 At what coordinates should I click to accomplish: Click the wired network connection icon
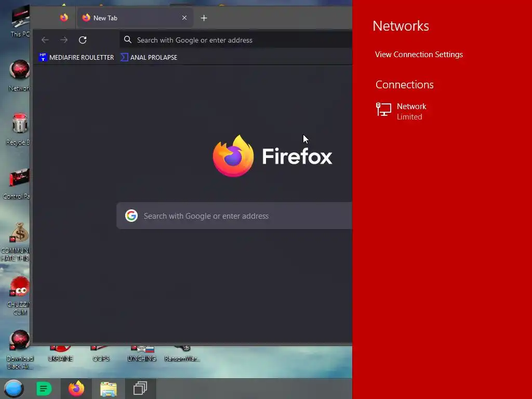[x=383, y=110]
